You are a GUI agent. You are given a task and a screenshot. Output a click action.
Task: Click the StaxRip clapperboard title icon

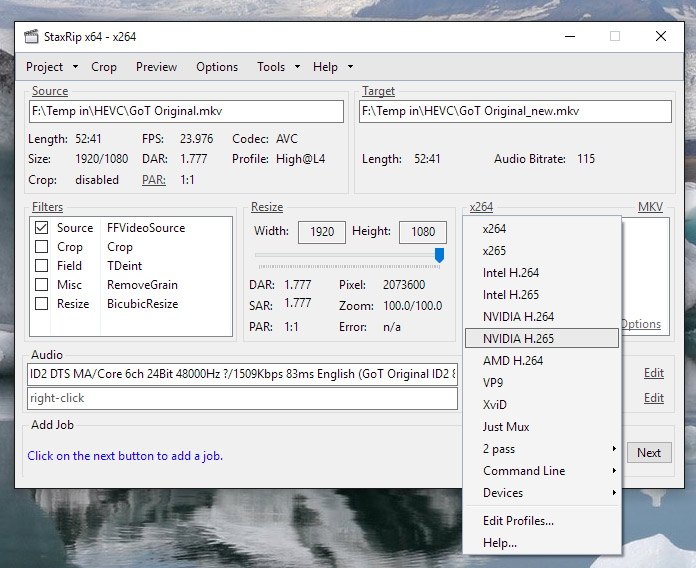tap(31, 36)
